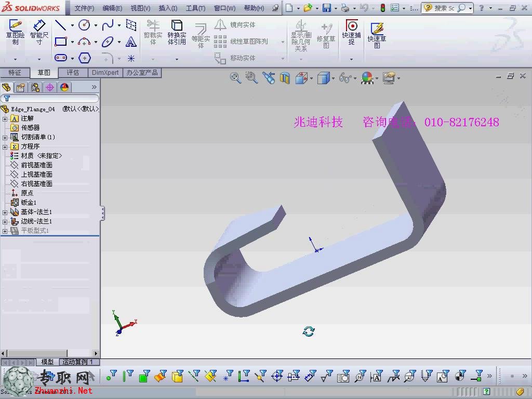The width and height of the screenshot is (532, 399).
Task: Click Zoom to Area icon
Action: pyautogui.click(x=251, y=78)
